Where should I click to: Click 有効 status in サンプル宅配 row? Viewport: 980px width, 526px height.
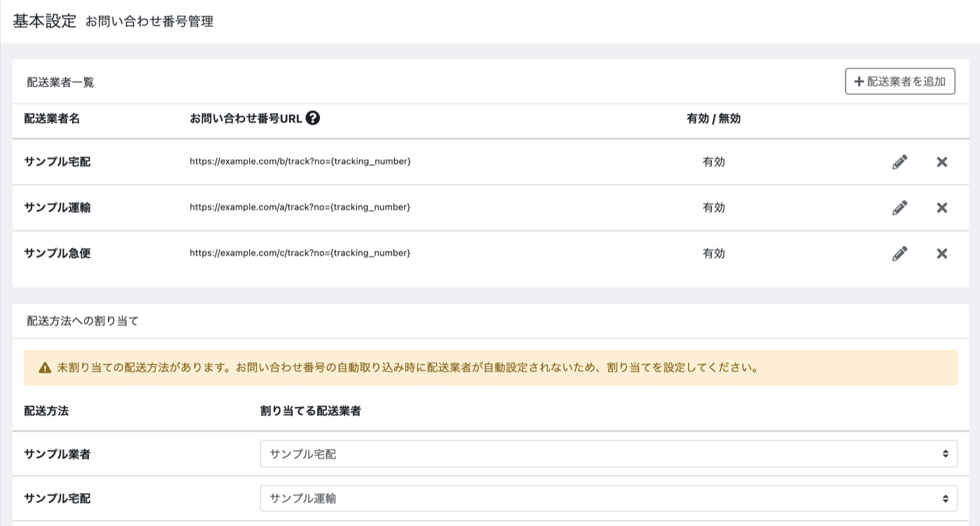[714, 162]
